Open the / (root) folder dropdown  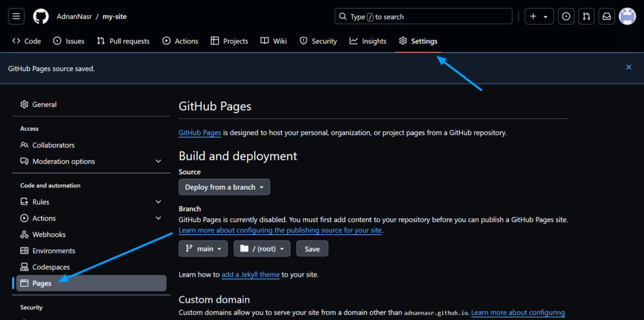pyautogui.click(x=262, y=248)
